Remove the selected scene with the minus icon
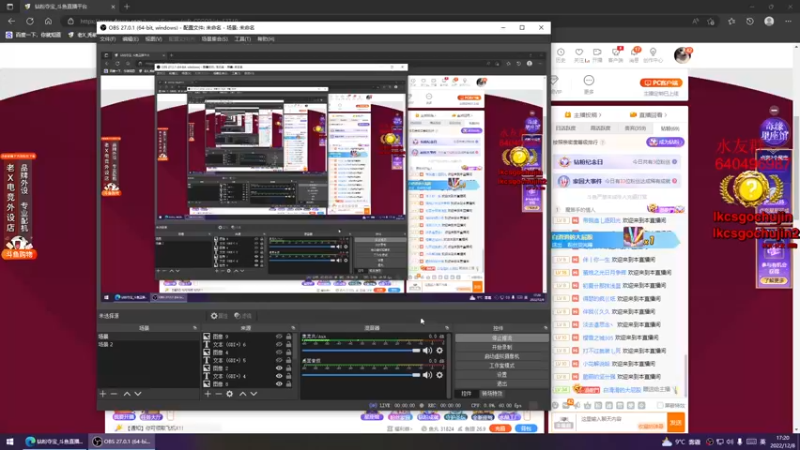Image resolution: width=800 pixels, height=450 pixels. pyautogui.click(x=114, y=394)
